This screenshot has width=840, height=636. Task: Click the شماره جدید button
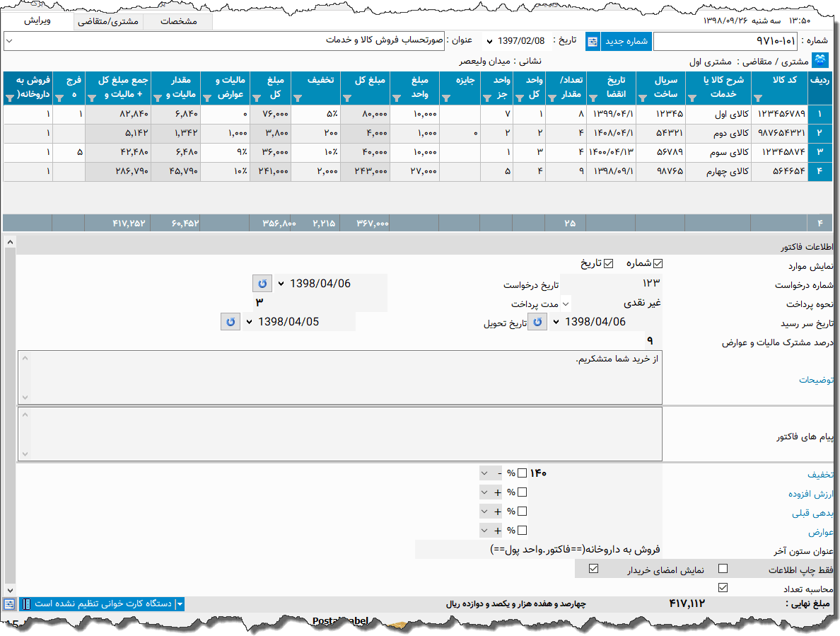point(626,41)
